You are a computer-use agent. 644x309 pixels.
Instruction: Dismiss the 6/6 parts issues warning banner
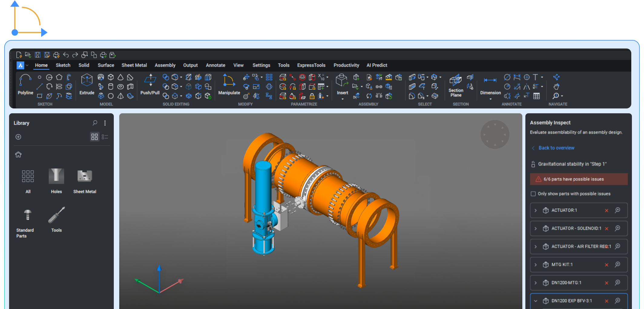[x=579, y=179]
